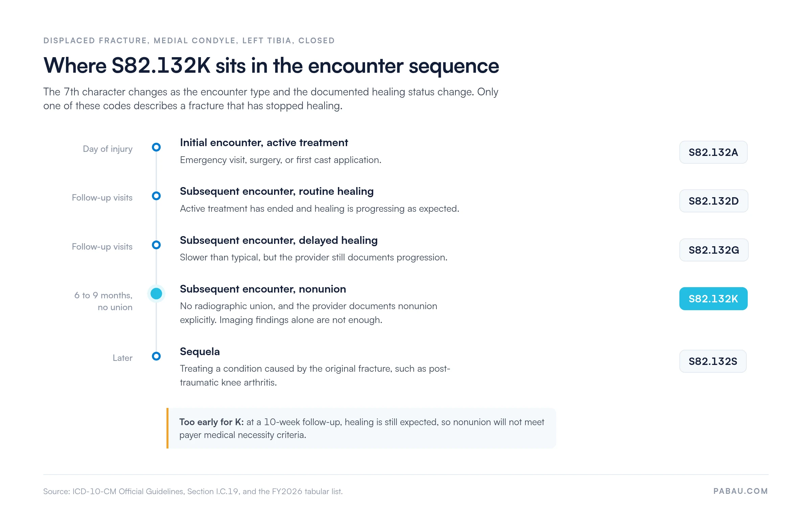Open the PABAU.COM link
This screenshot has height=529, width=812.
pos(740,491)
